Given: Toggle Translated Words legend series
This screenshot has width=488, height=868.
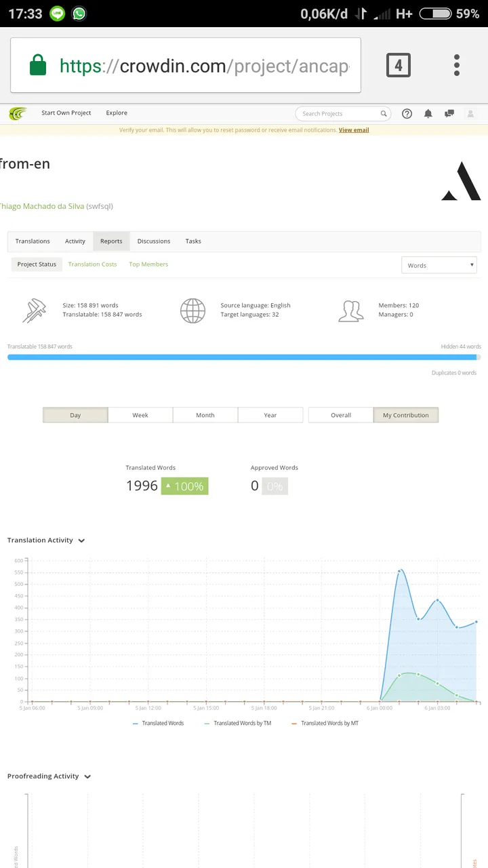Looking at the screenshot, I should 158,724.
